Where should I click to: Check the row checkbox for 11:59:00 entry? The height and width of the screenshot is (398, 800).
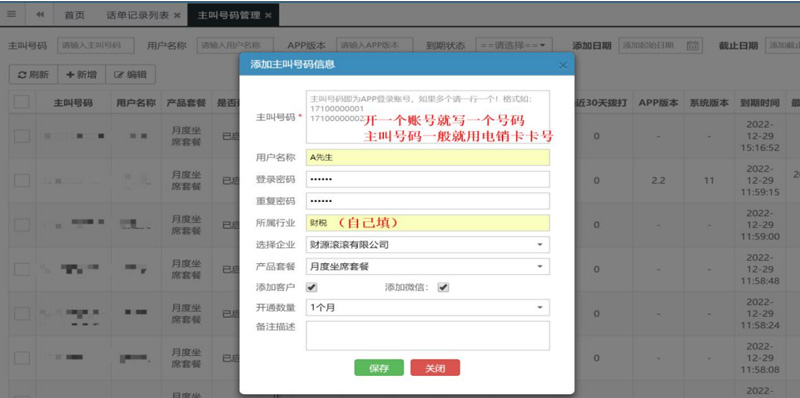coord(21,225)
